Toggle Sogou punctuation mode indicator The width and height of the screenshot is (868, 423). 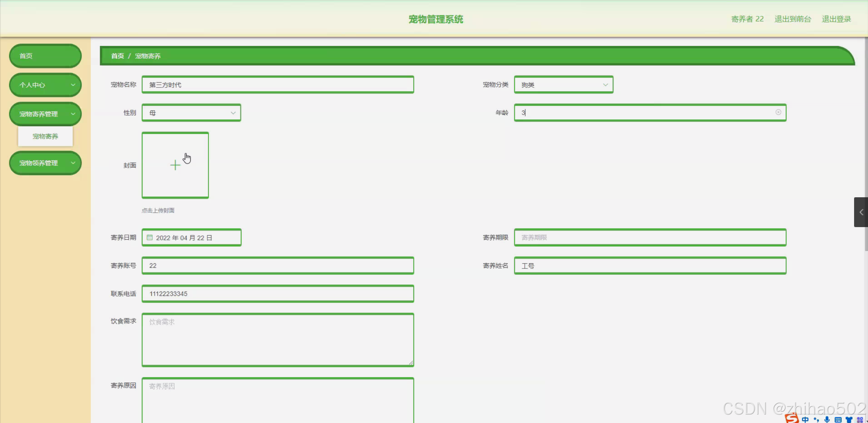click(816, 420)
